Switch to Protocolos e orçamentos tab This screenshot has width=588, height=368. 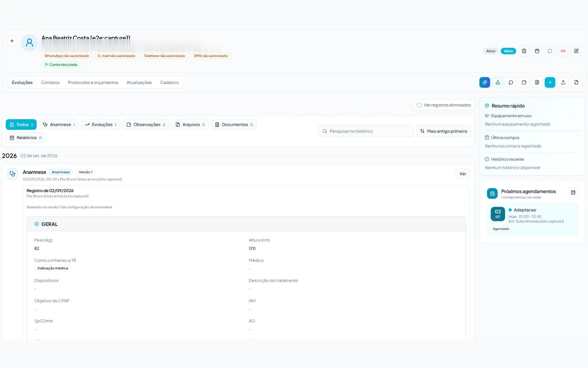tap(93, 83)
